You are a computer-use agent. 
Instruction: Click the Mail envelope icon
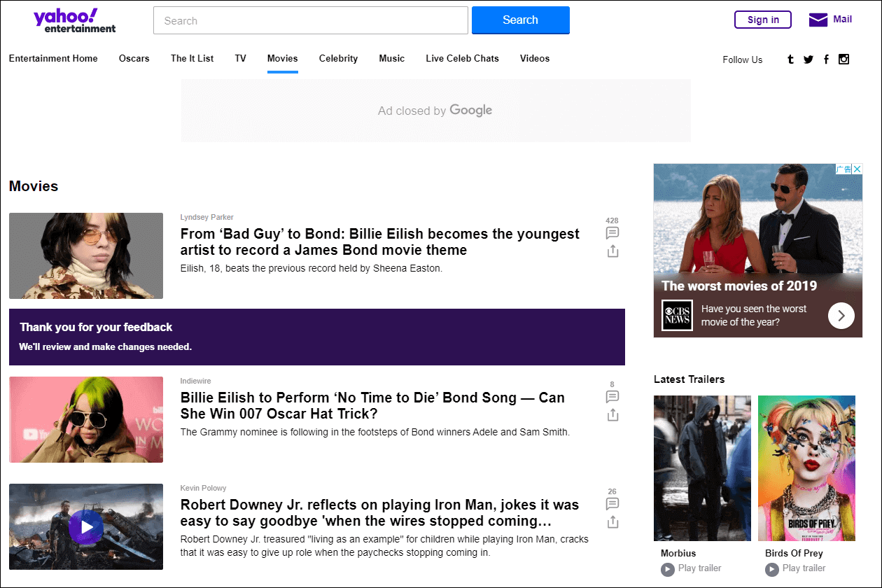click(x=818, y=20)
